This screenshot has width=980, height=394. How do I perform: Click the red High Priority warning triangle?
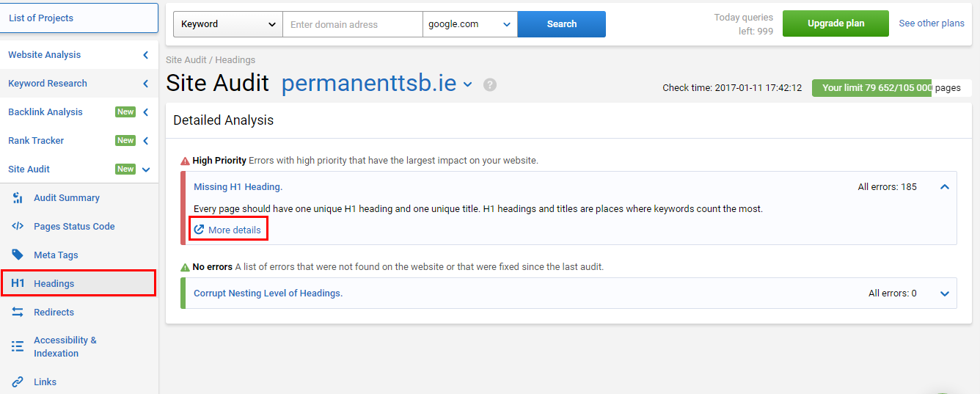coord(185,161)
